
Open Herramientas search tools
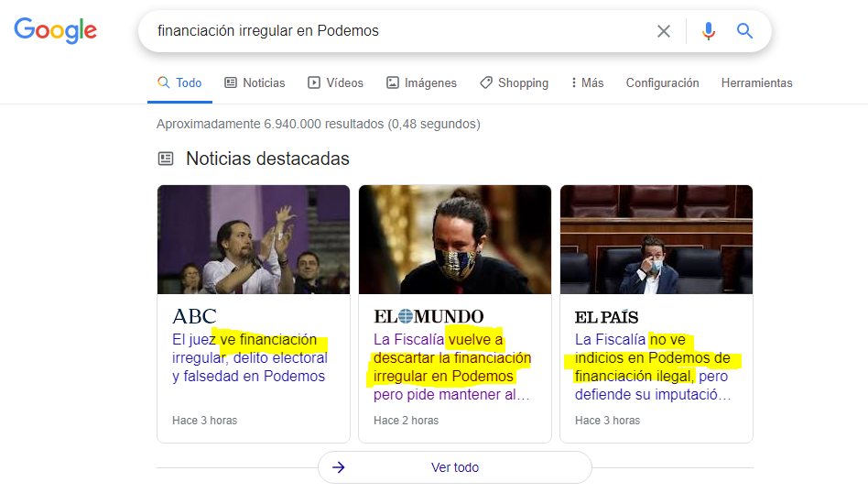click(x=756, y=83)
